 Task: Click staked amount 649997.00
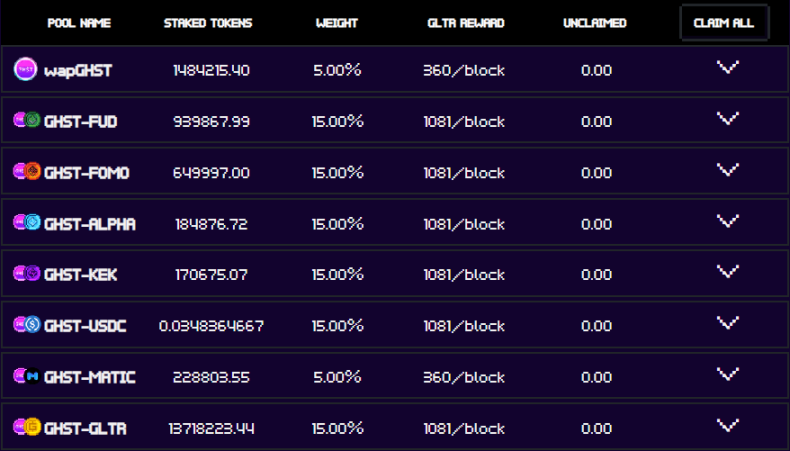(x=211, y=173)
